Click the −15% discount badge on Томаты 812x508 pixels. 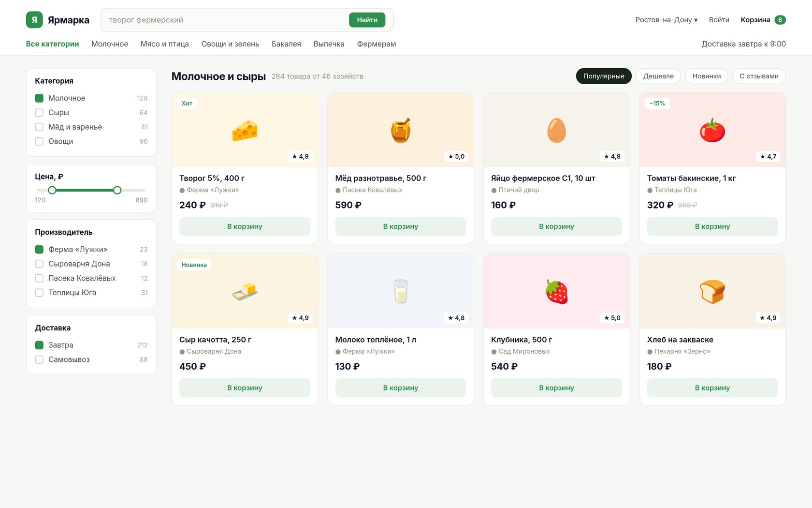pos(657,104)
